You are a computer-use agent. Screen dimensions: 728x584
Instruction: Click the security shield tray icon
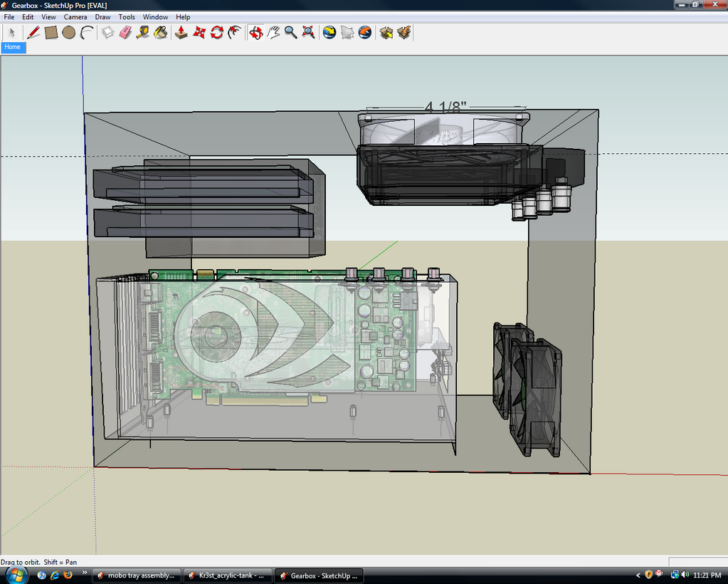click(649, 575)
